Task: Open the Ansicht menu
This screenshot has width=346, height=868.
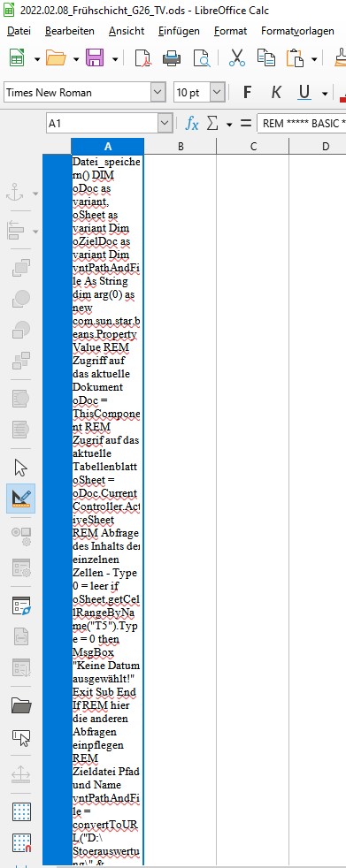Action: coord(127,31)
